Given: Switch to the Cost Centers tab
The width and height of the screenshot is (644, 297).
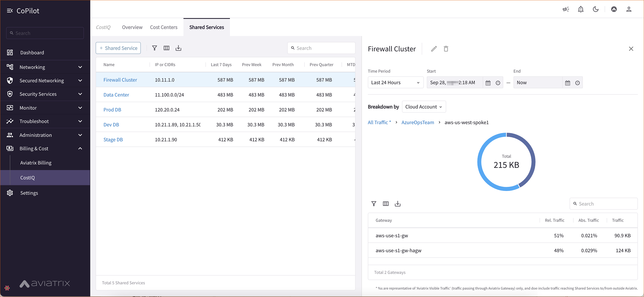Looking at the screenshot, I should click(163, 27).
